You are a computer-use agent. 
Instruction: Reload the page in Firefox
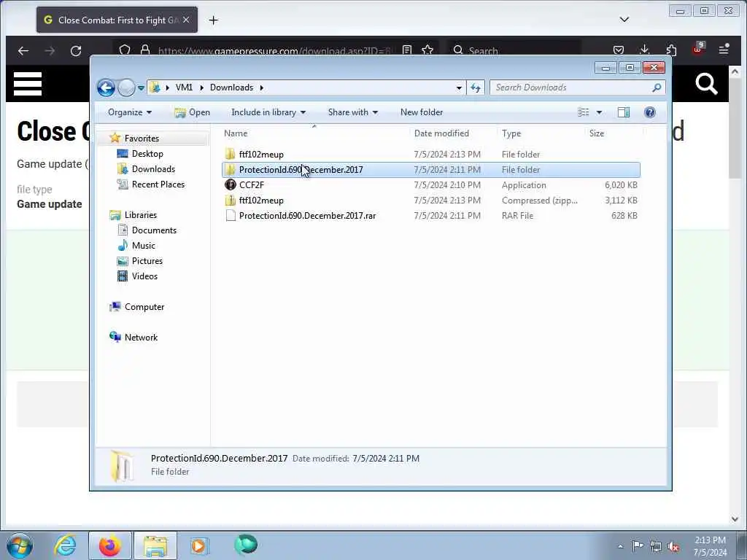click(x=76, y=50)
